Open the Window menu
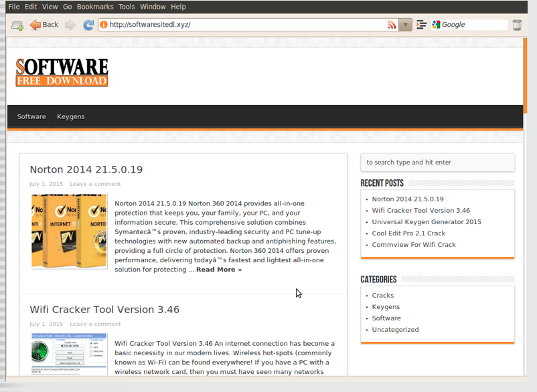Viewport: 537px width, 392px height. (x=153, y=7)
